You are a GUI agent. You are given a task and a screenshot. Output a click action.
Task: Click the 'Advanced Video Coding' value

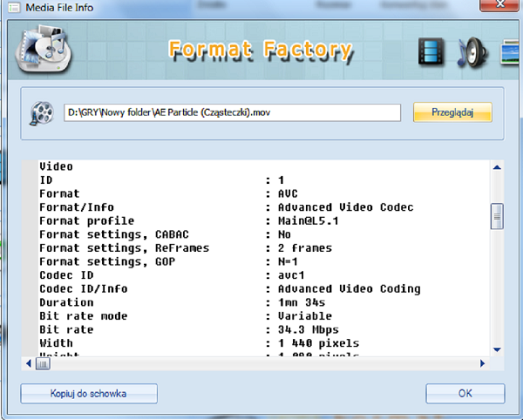[350, 289]
